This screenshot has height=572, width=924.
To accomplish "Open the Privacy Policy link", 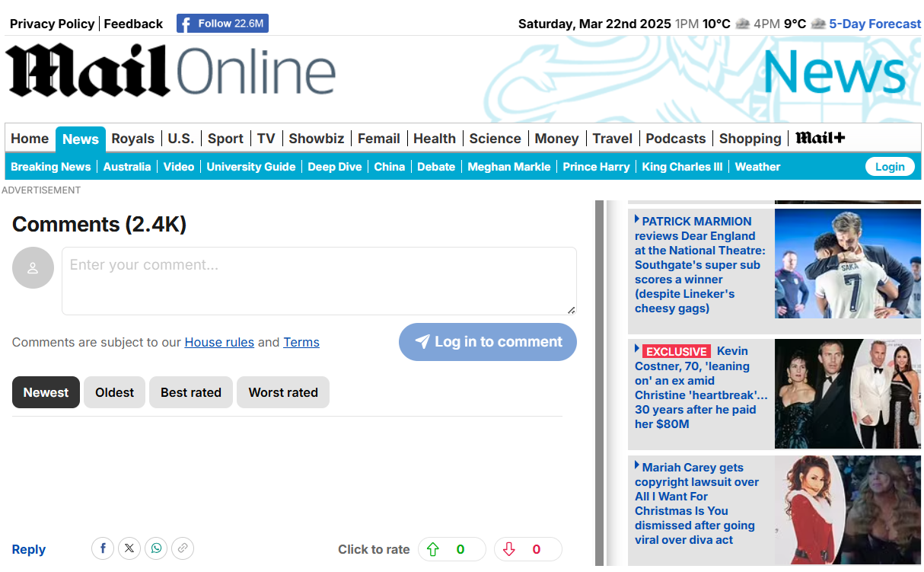I will (x=53, y=24).
